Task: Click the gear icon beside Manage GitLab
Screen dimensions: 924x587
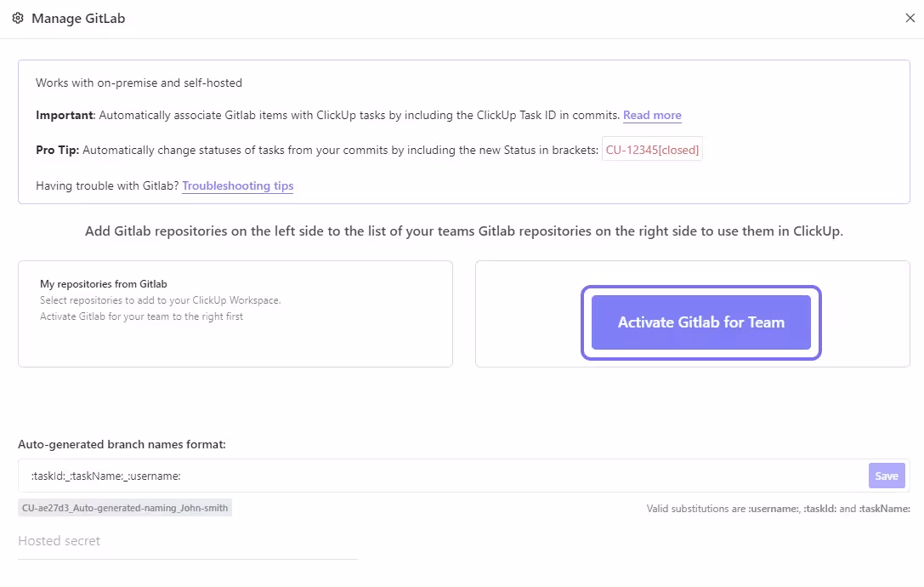Action: tap(18, 18)
